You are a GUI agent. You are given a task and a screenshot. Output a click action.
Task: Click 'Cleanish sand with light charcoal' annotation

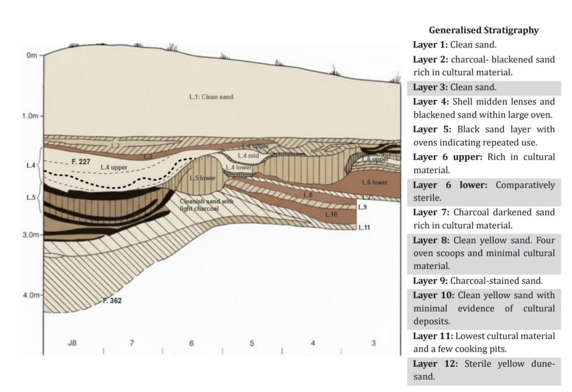tap(207, 205)
